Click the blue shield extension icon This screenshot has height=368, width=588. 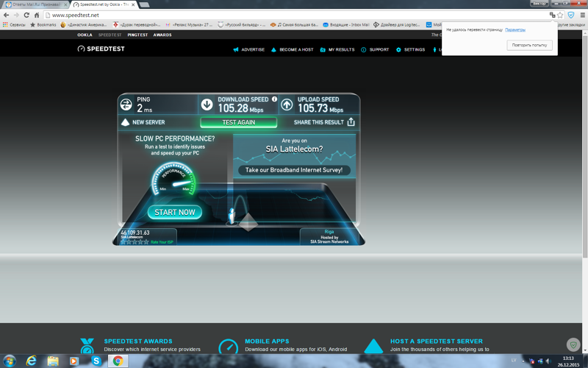pyautogui.click(x=571, y=15)
